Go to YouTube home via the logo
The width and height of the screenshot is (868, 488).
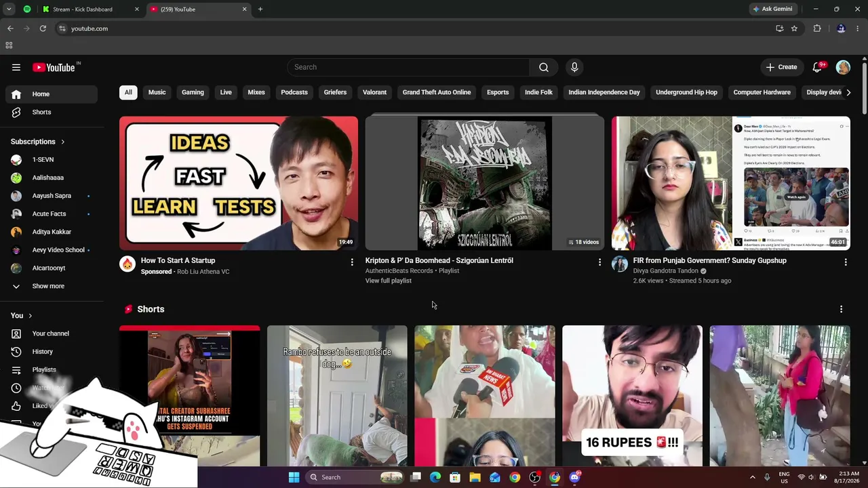click(54, 67)
